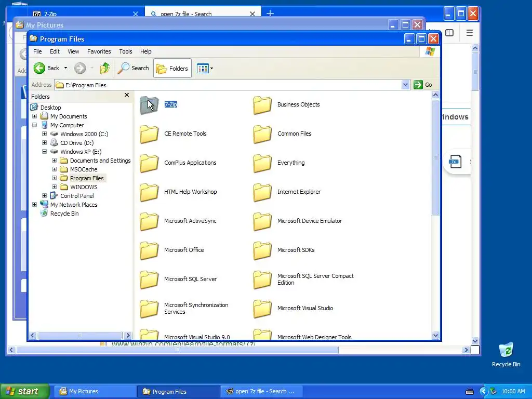Expand My Documents tree node
This screenshot has height=399, width=532.
coord(35,116)
